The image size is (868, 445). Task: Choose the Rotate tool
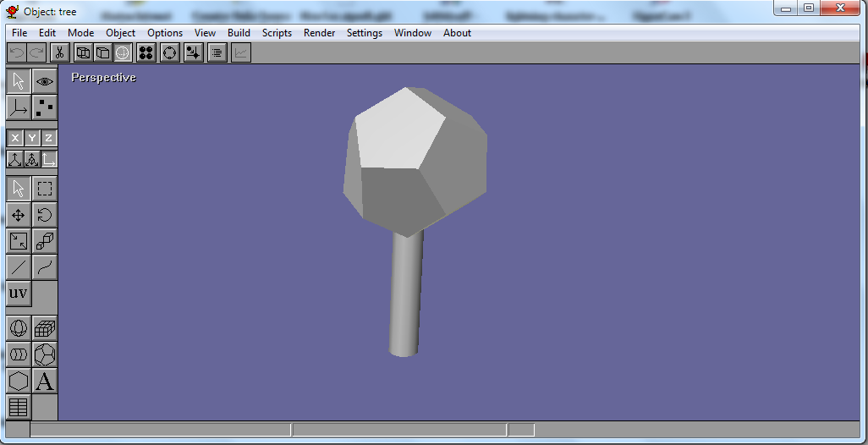coord(45,215)
